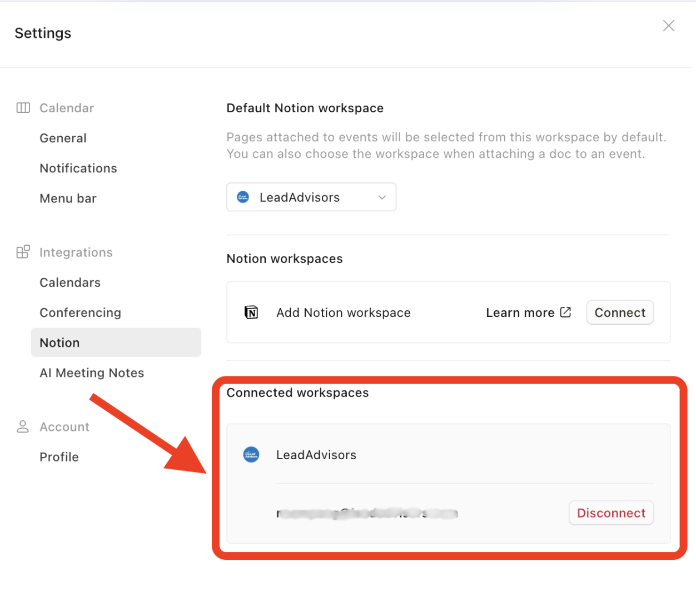The image size is (696, 616).
Task: Click the Calendar section heading
Action: pyautogui.click(x=67, y=108)
